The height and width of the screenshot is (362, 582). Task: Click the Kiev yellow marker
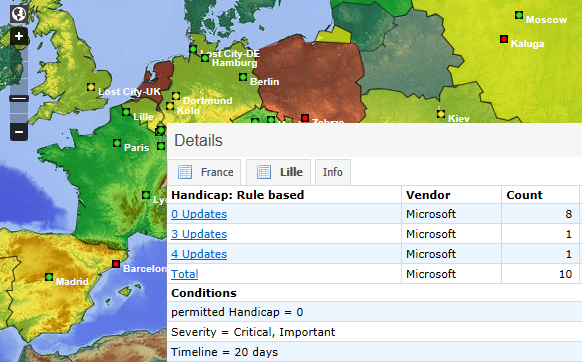pyautogui.click(x=441, y=114)
